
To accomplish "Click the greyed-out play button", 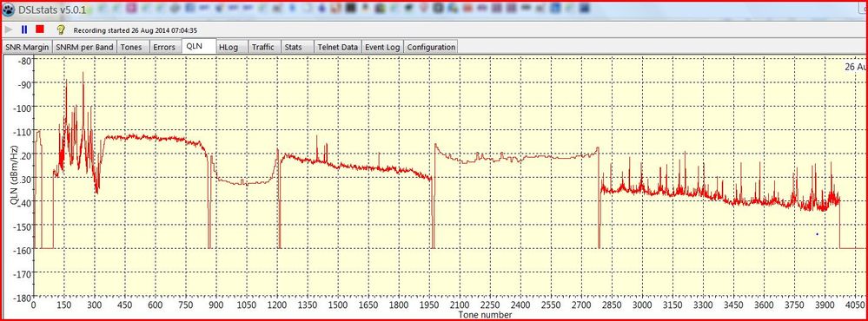I will pyautogui.click(x=9, y=29).
